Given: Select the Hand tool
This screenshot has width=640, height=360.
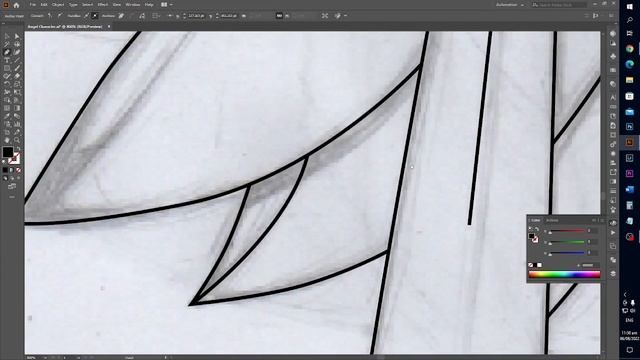Looking at the screenshot, I should [7, 140].
